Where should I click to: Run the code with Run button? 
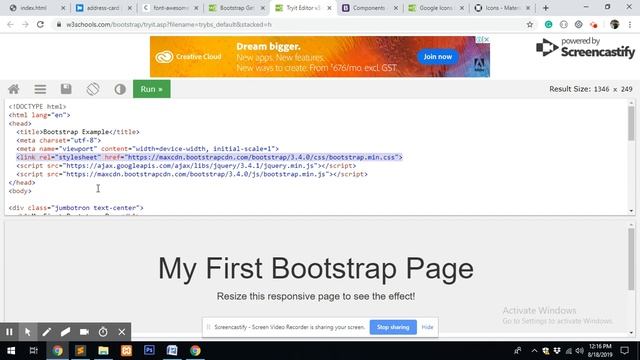pos(151,89)
